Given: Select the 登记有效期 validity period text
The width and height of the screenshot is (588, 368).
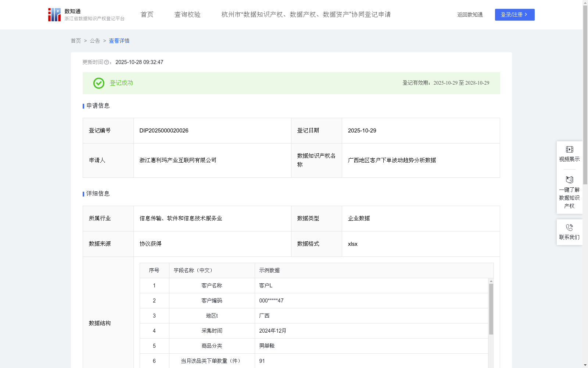Looking at the screenshot, I should pos(446,83).
